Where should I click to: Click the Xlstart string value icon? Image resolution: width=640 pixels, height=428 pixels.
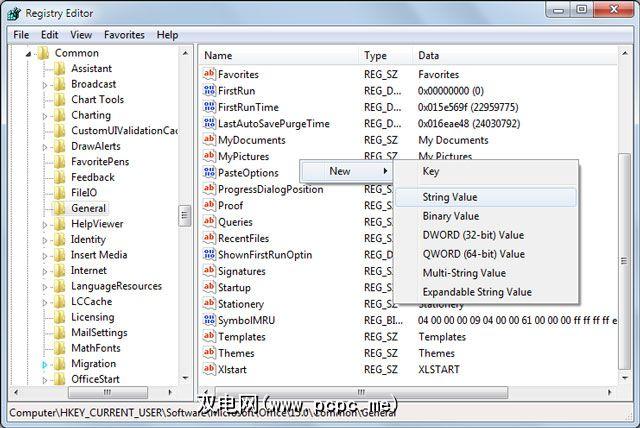click(x=209, y=369)
